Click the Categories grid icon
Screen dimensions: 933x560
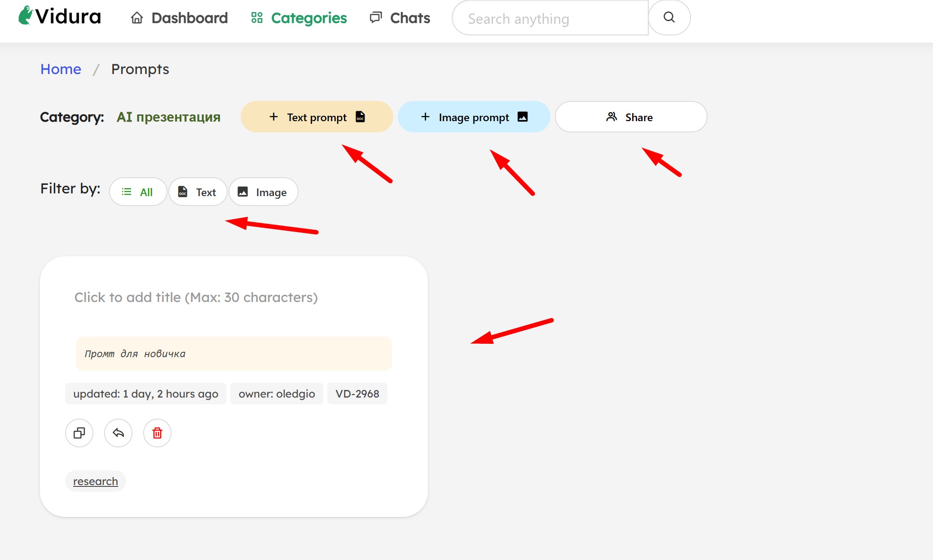pyautogui.click(x=257, y=18)
